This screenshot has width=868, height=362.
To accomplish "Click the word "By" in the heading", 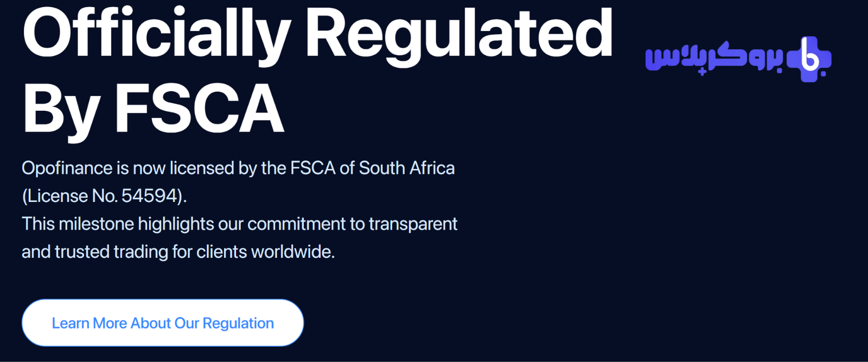I will point(61,112).
